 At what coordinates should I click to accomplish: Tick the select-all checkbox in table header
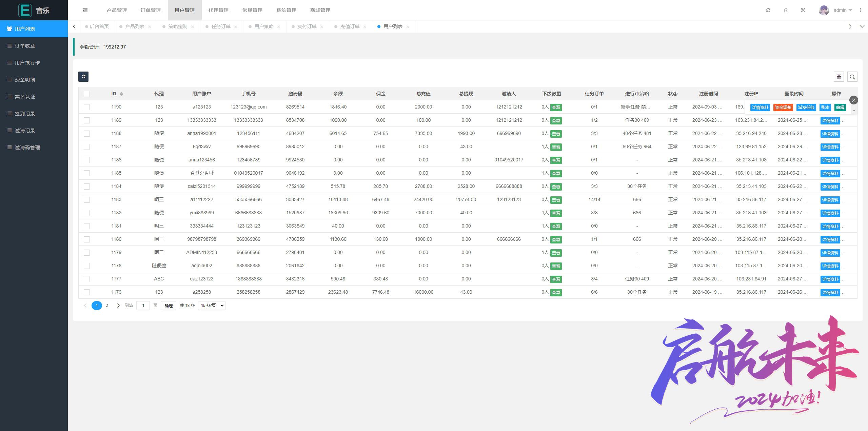click(x=87, y=94)
